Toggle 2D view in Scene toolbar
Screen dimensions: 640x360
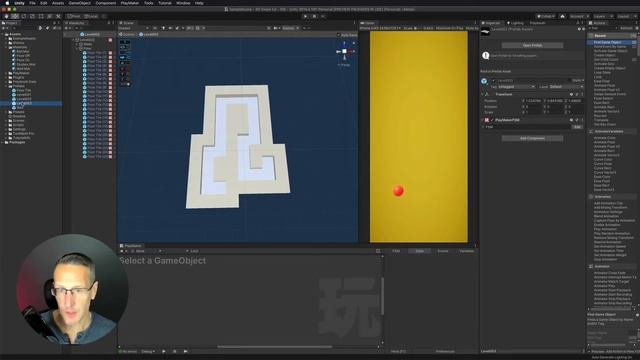click(x=155, y=28)
